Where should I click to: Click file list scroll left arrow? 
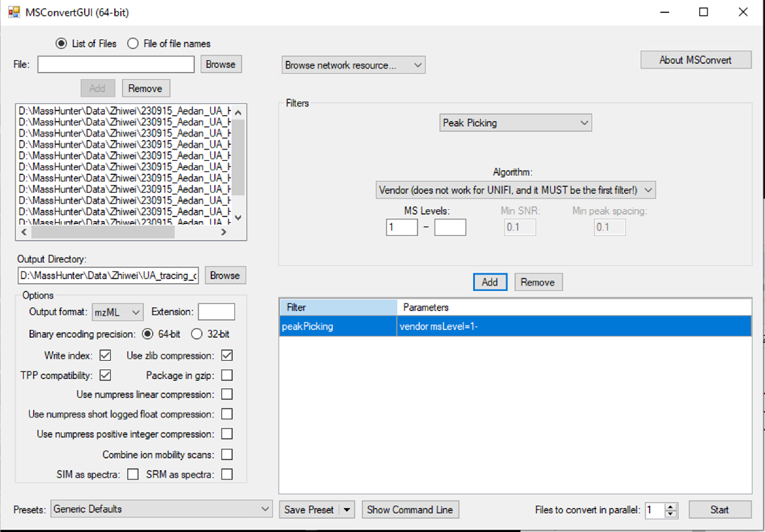[x=24, y=232]
